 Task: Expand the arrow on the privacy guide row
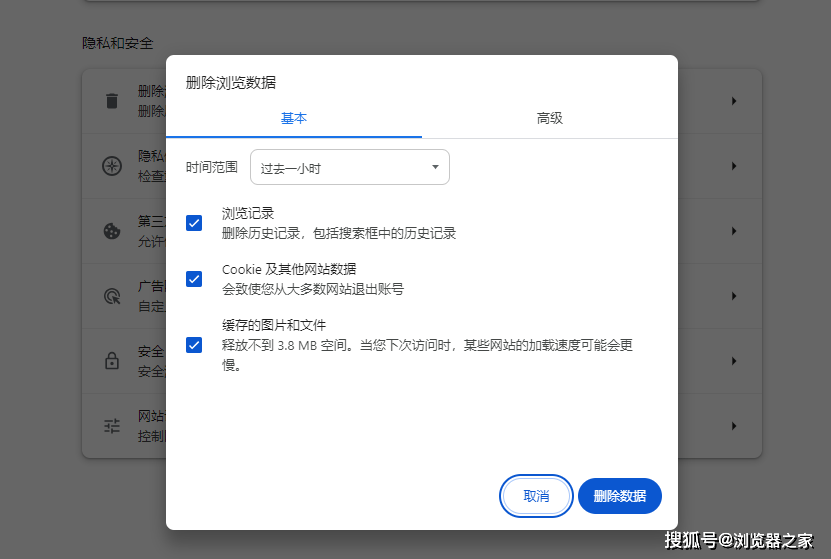734,166
